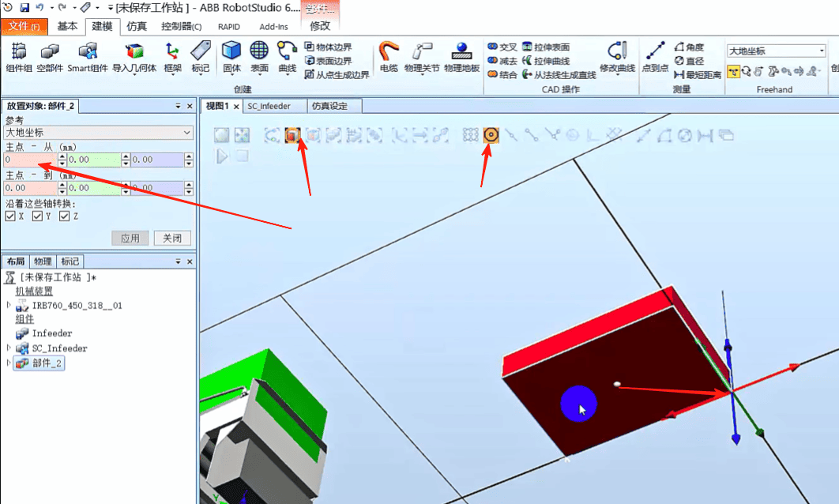839x504 pixels.
Task: Select the Freehand rotate tool icon
Action: click(747, 71)
